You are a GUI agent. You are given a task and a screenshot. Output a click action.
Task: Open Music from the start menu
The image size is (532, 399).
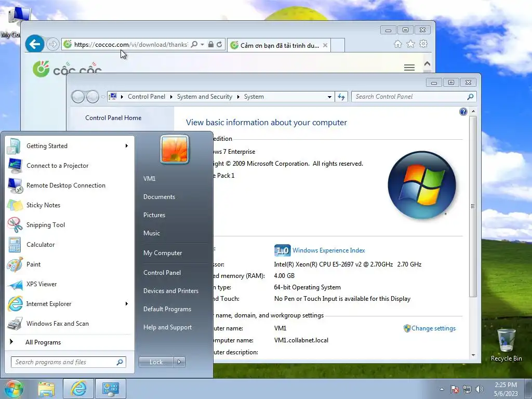click(152, 233)
